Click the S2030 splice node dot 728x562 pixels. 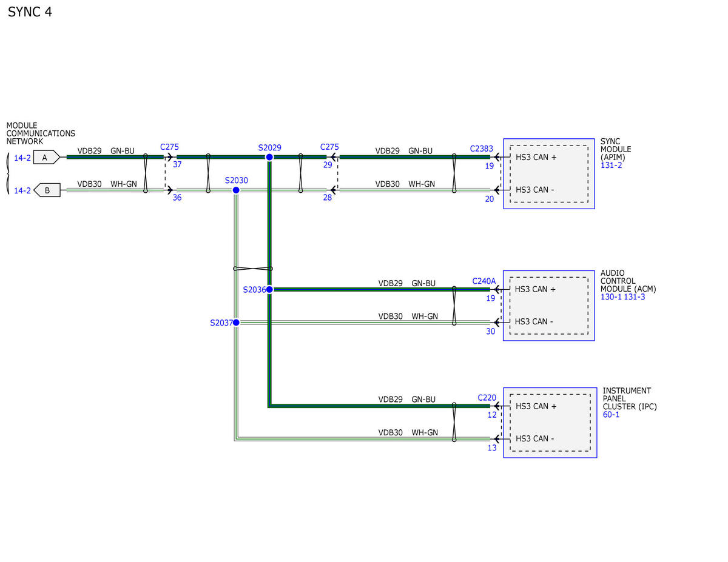236,190
